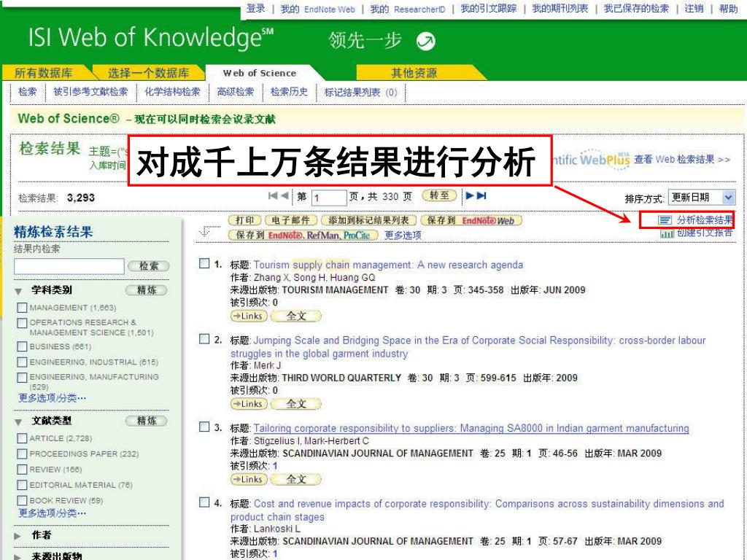Check the REVIEW document type
This screenshot has height=560, width=747.
click(22, 470)
